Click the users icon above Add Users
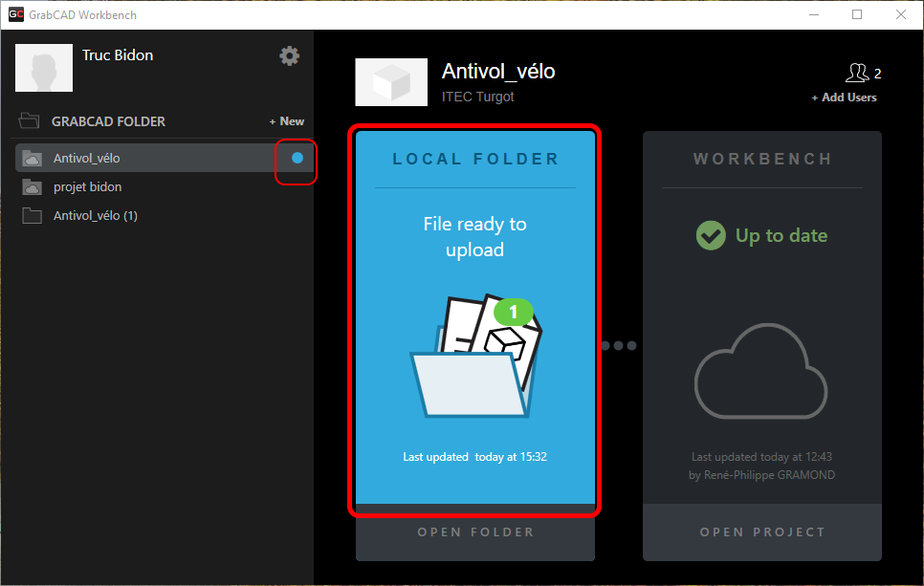924x586 pixels. click(x=857, y=73)
